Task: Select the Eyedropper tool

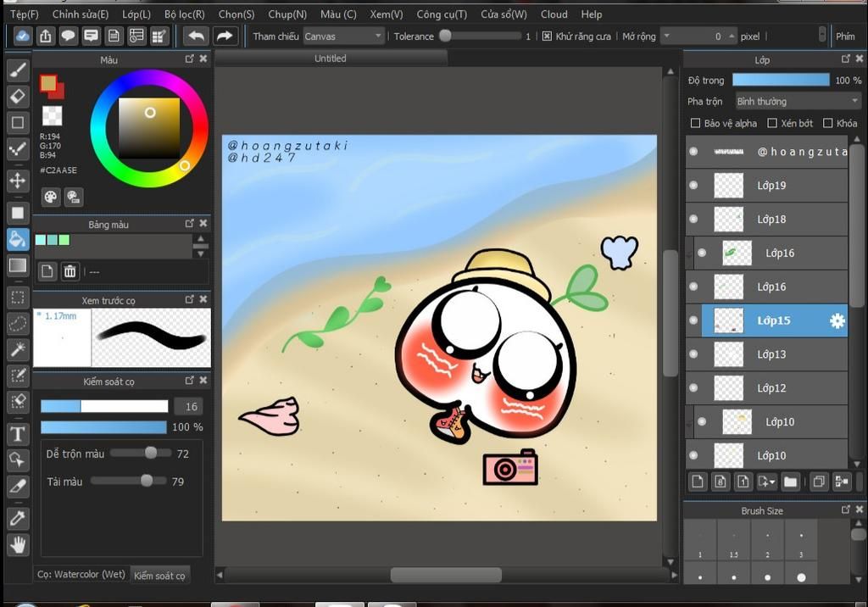Action: coord(18,518)
